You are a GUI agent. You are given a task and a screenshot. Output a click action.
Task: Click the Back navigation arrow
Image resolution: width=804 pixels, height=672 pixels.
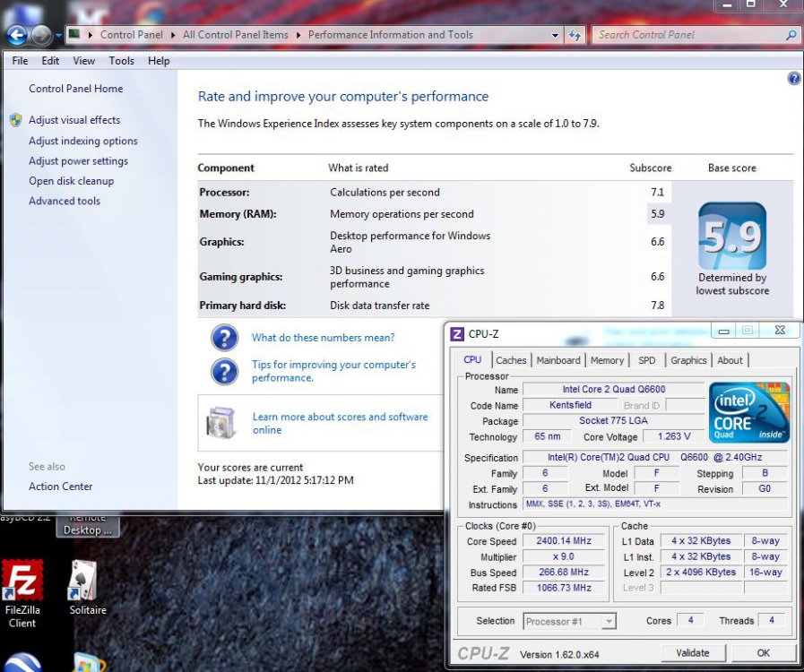(x=16, y=35)
